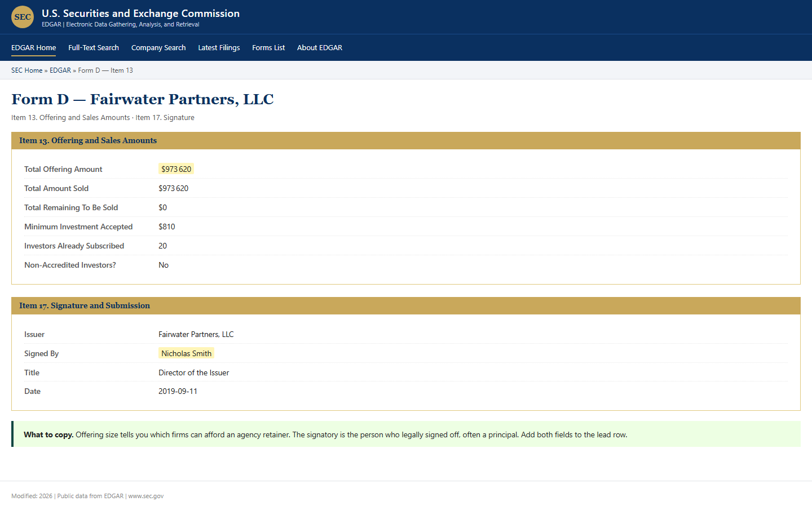The height and width of the screenshot is (510, 812).
Task: Select Minimum Investment Accepted value $810
Action: click(166, 227)
